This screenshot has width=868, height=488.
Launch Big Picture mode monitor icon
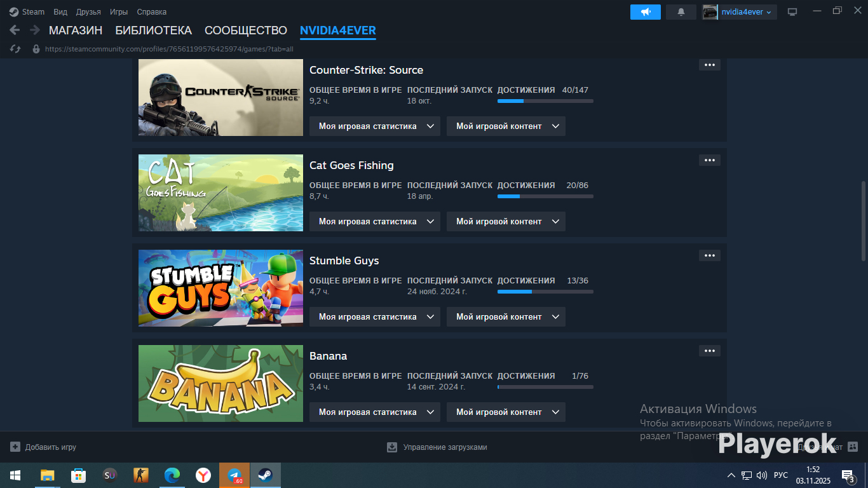[792, 12]
